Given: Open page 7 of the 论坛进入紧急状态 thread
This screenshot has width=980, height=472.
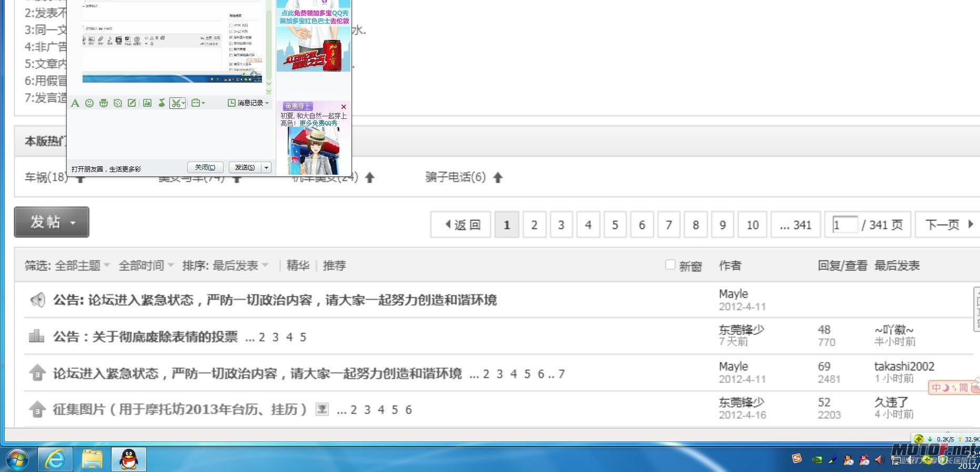Looking at the screenshot, I should point(562,374).
